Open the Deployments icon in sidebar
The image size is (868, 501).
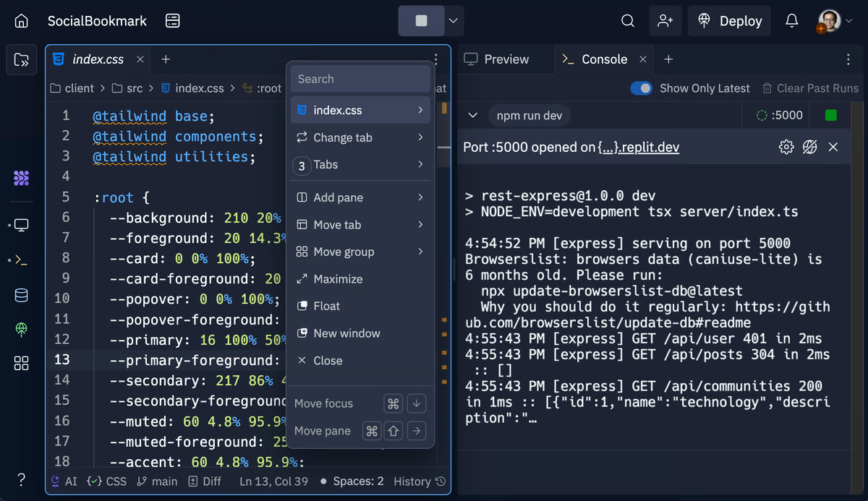(x=22, y=329)
